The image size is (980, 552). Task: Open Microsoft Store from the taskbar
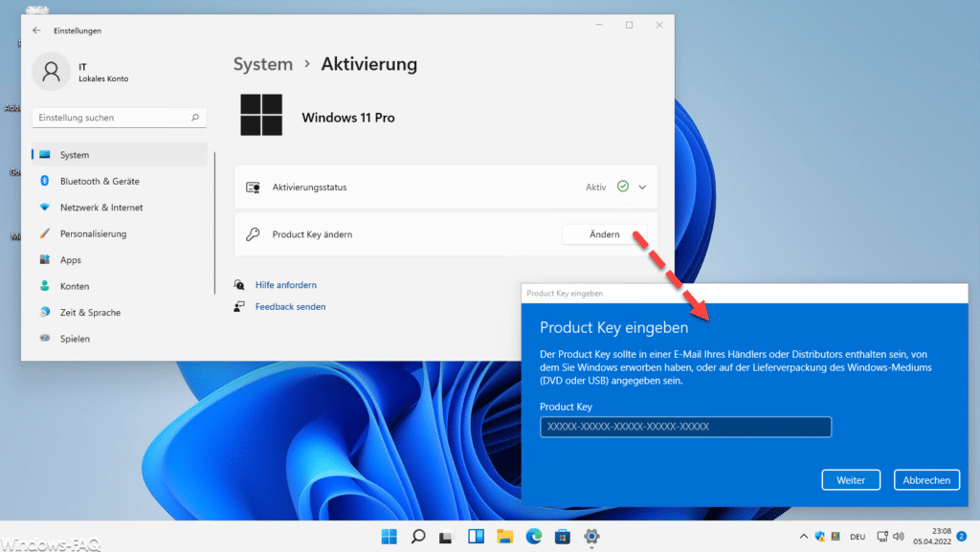point(563,537)
